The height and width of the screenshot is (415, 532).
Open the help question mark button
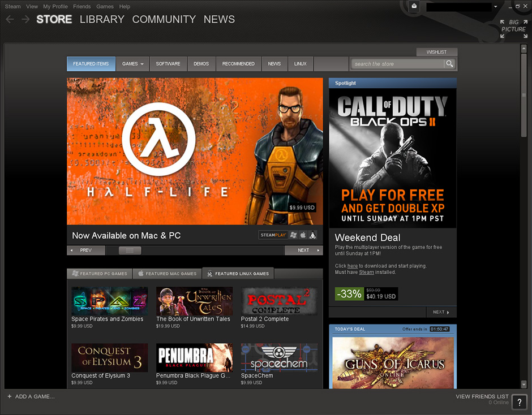[x=519, y=402]
